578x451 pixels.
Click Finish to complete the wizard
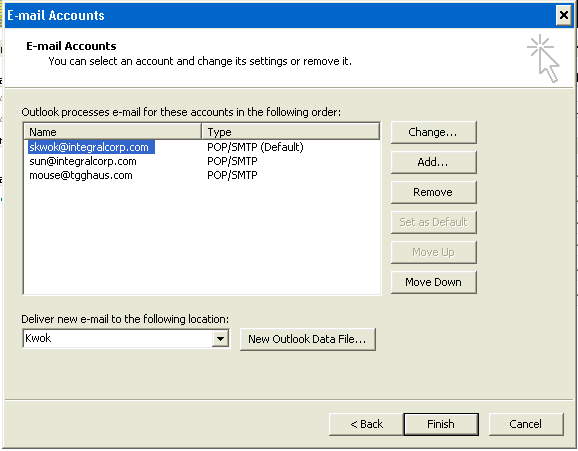point(441,424)
